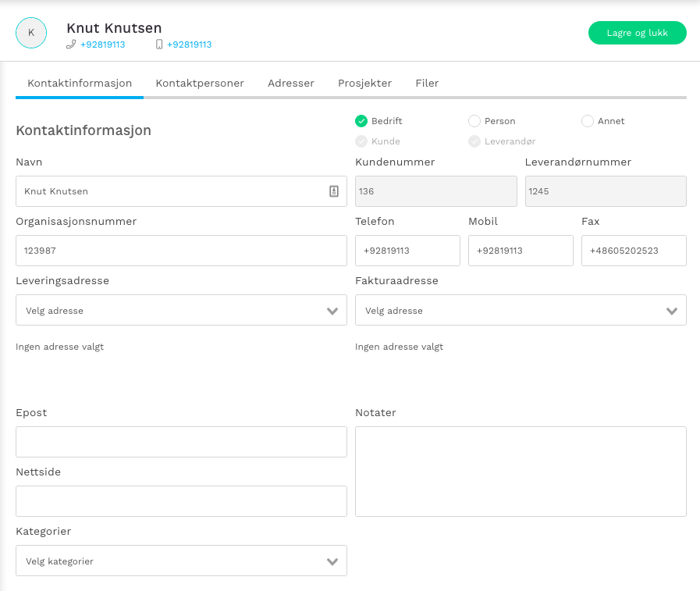Screen dimensions: 700x591
Task: Select the Person radio option
Action: pos(474,121)
